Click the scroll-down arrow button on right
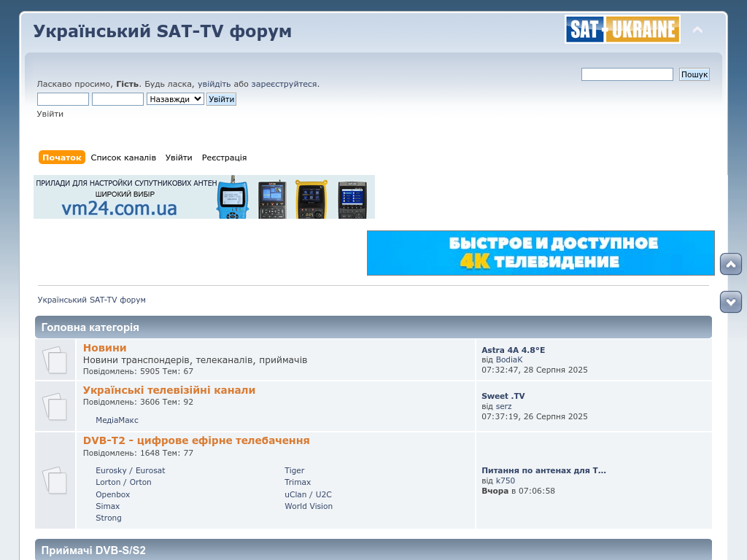The image size is (747, 560). (730, 302)
